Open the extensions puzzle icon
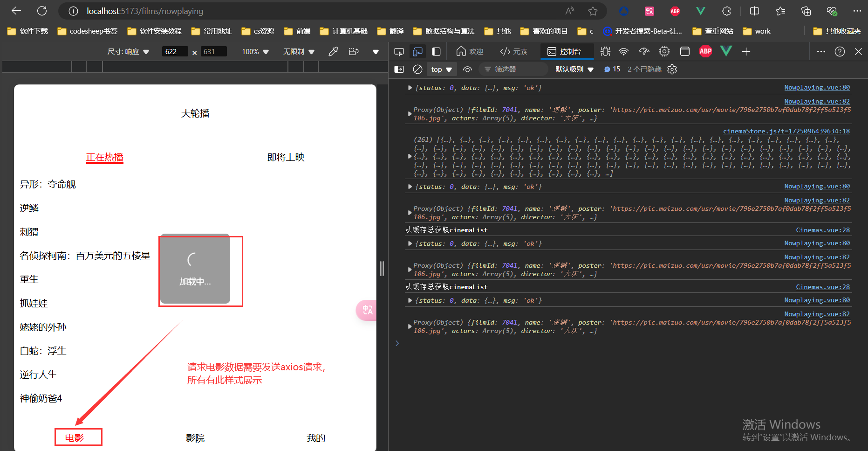Viewport: 868px width, 451px height. [x=726, y=11]
